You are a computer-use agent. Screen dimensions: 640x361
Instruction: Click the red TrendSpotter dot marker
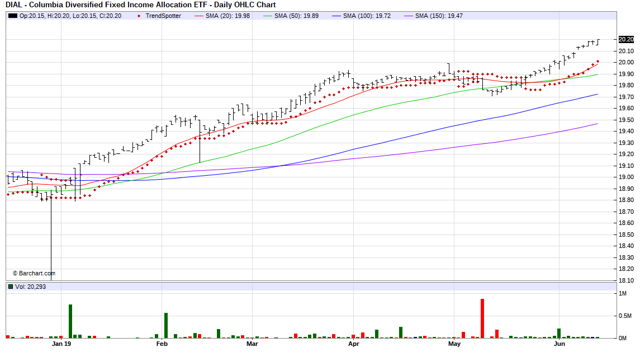tap(139, 16)
